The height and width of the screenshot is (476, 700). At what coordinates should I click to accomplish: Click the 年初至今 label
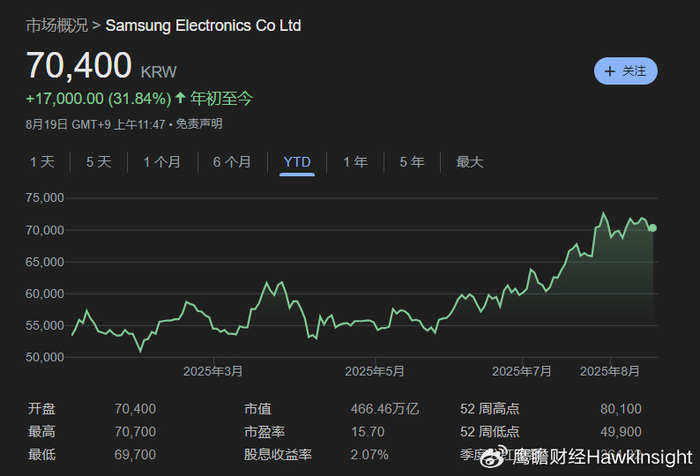(221, 98)
